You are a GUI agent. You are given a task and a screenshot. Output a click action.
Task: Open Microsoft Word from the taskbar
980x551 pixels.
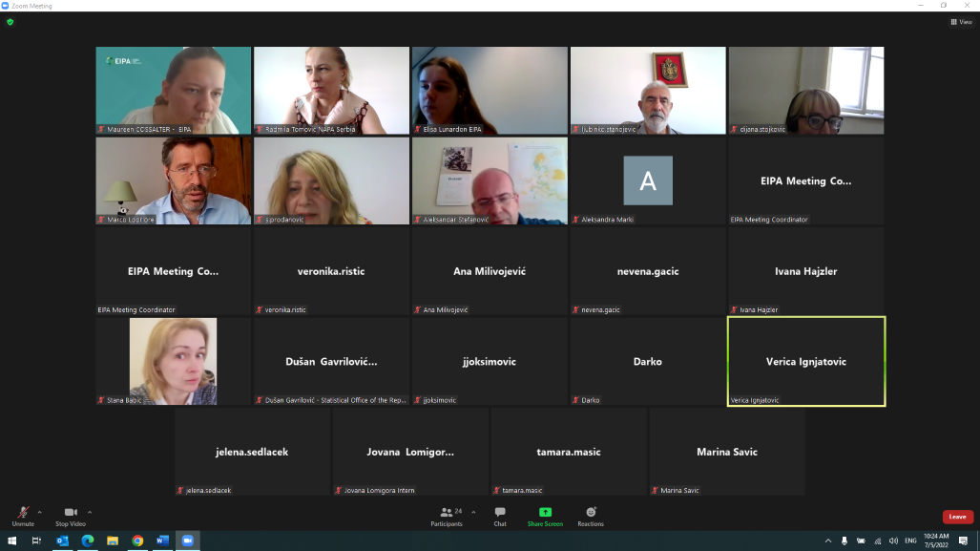click(162, 540)
